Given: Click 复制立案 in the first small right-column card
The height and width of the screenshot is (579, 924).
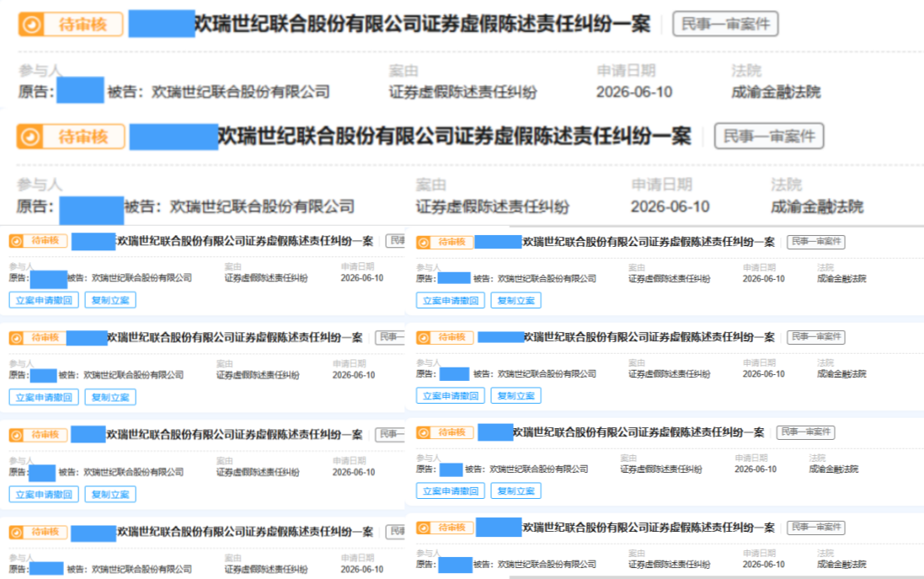Looking at the screenshot, I should [515, 301].
